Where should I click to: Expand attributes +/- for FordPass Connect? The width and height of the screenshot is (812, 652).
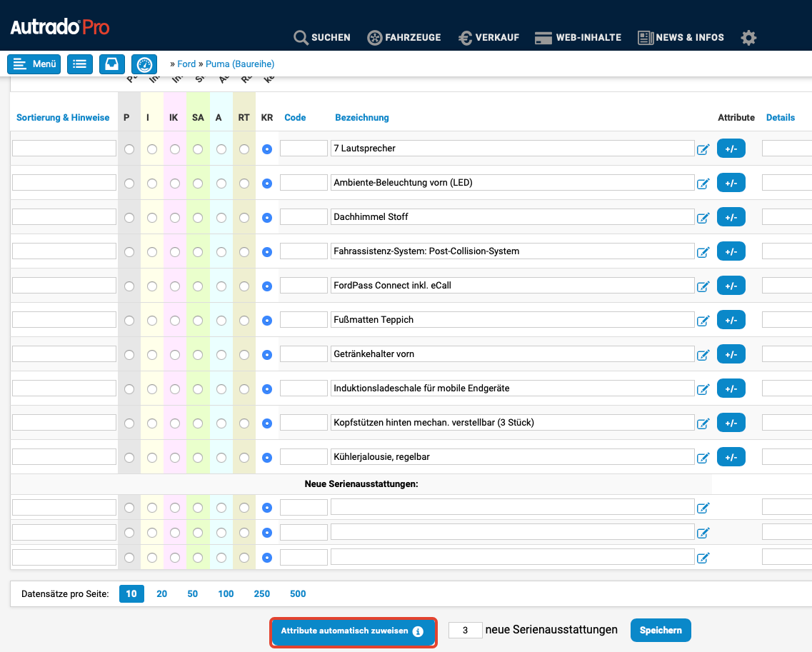click(731, 286)
